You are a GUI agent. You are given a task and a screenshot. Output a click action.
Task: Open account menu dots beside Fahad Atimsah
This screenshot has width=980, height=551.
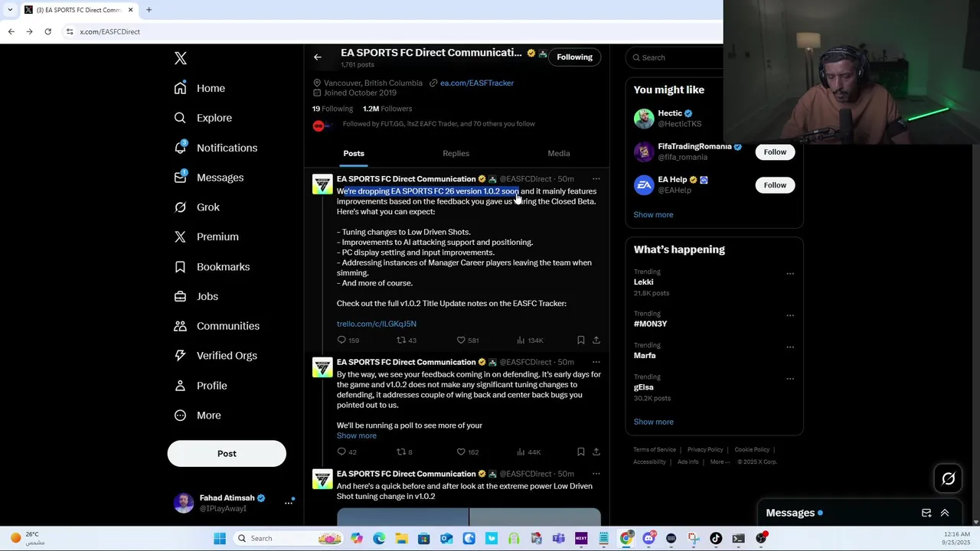click(x=289, y=503)
